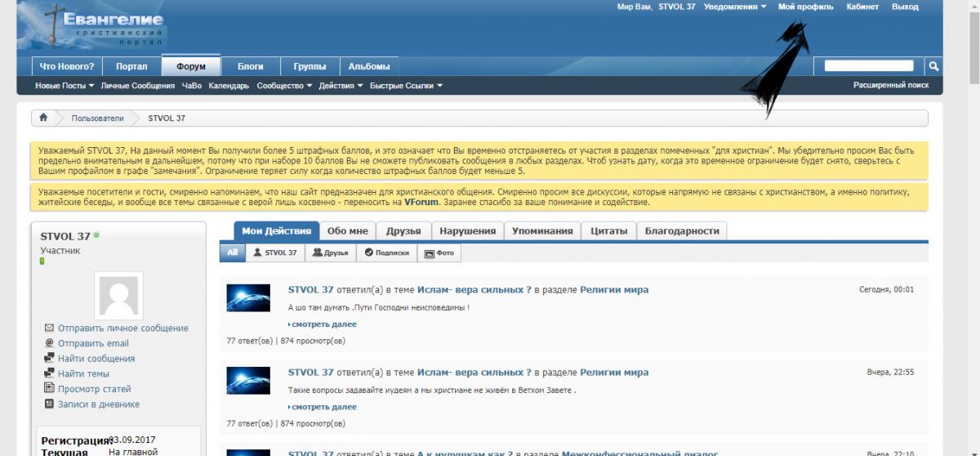Open the Нарушения tab
Viewport: 980px width, 456px height.
[467, 231]
